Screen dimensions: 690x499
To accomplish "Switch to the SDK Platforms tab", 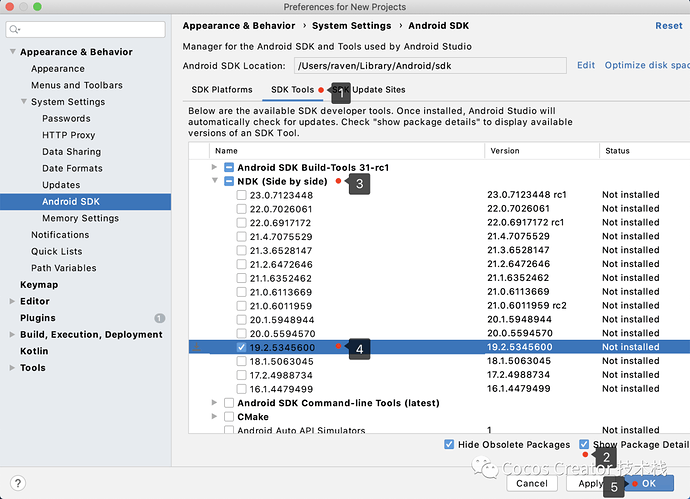I will (x=221, y=90).
